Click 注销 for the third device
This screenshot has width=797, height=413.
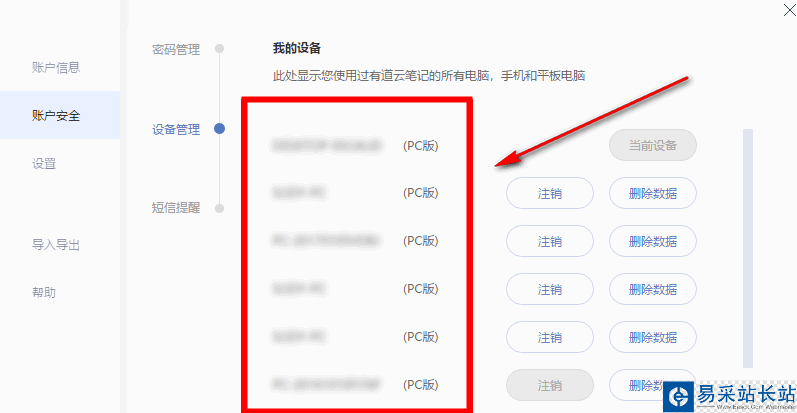coord(549,241)
